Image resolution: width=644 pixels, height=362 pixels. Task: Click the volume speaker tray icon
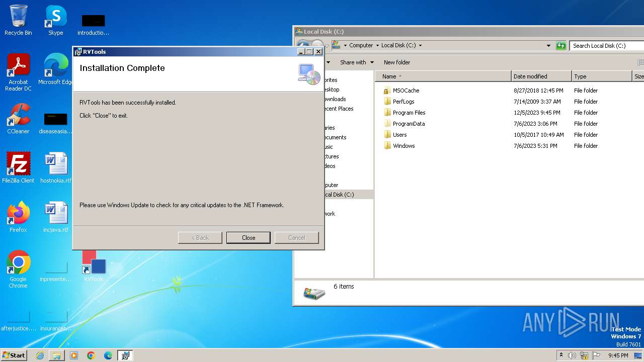click(x=572, y=355)
